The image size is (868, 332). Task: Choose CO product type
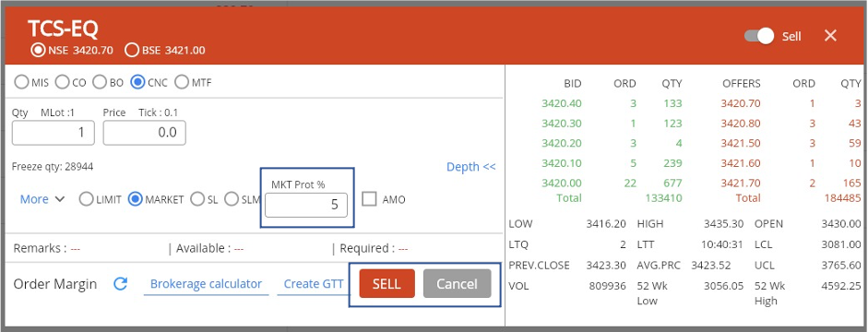coord(63,82)
